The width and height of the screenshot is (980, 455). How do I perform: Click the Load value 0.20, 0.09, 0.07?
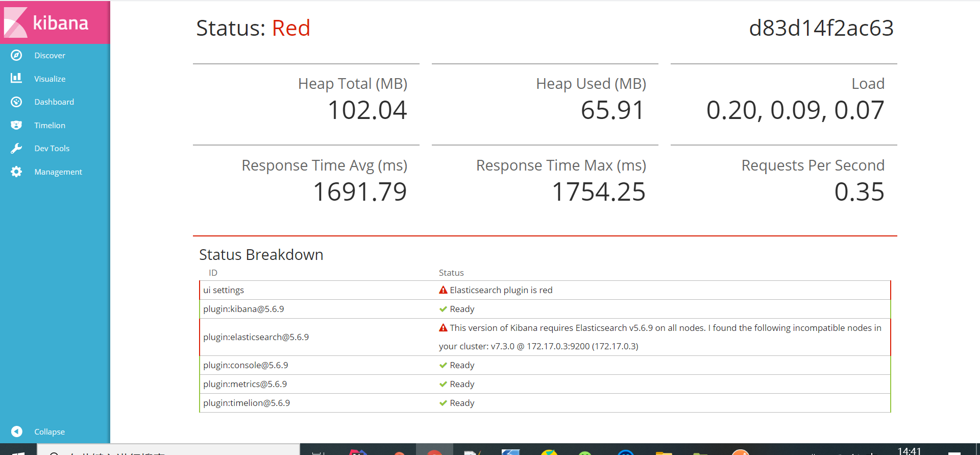(x=795, y=110)
